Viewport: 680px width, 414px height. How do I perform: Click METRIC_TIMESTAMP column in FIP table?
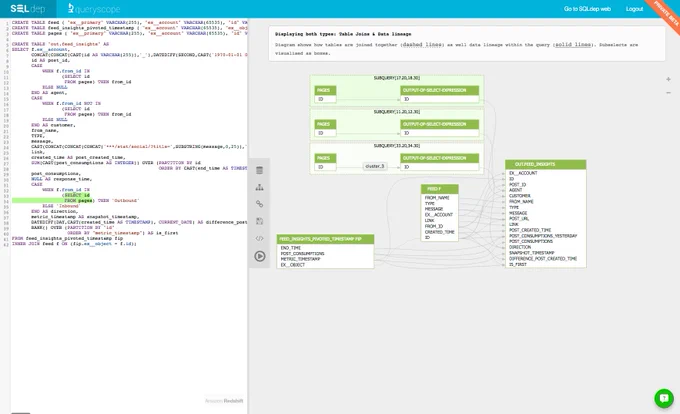pyautogui.click(x=300, y=259)
